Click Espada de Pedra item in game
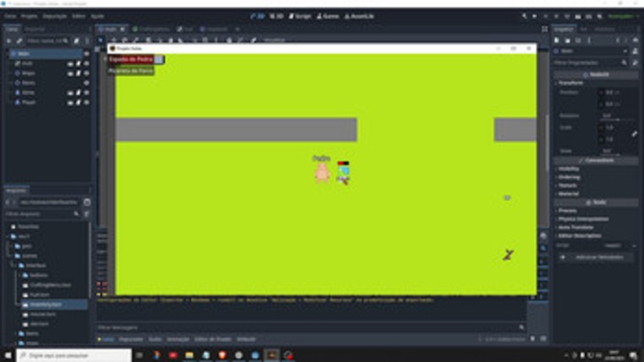 [130, 60]
